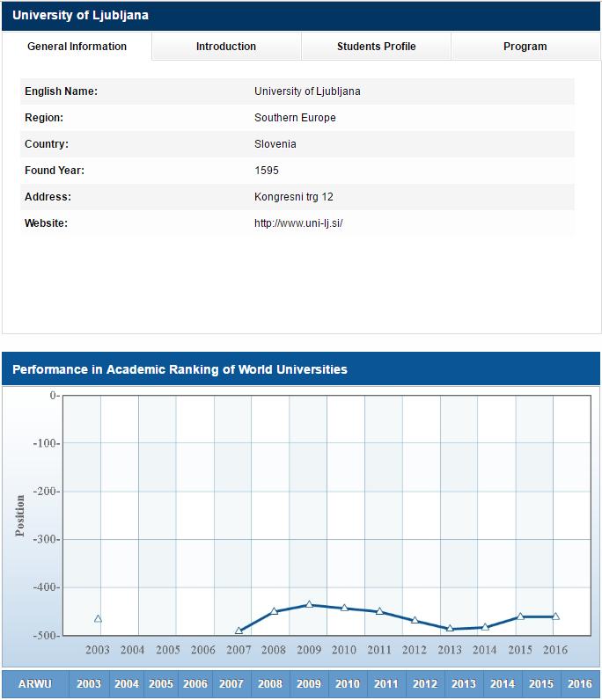Select the 2011 column header in ARWU table

click(386, 683)
